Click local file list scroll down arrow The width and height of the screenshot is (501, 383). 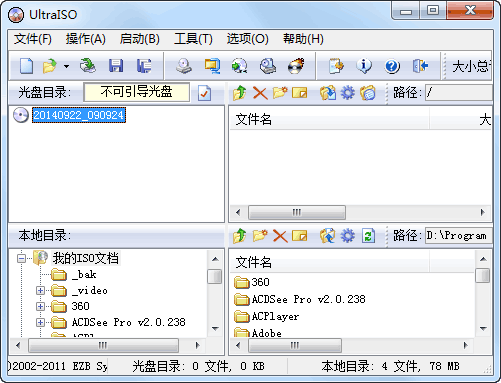pyautogui.click(x=483, y=329)
